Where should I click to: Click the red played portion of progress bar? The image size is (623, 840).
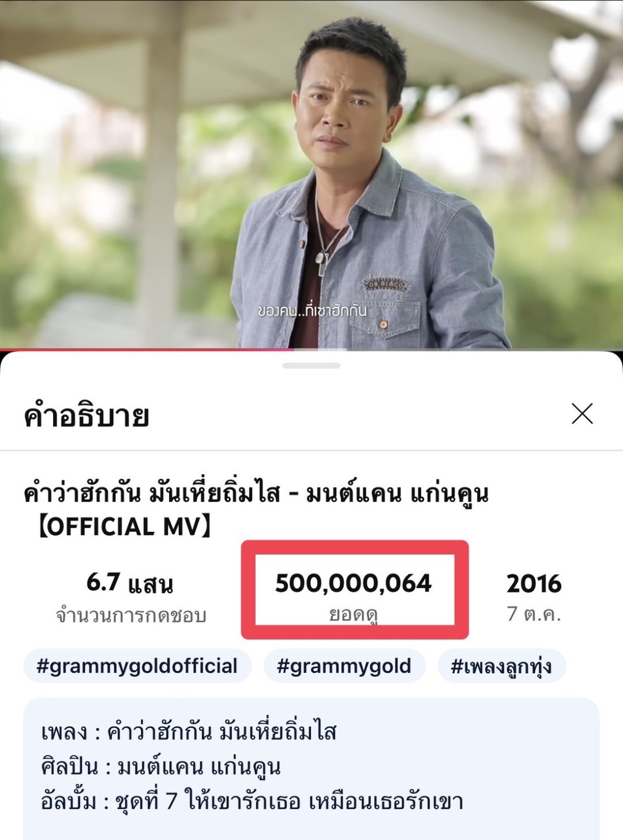(x=147, y=349)
